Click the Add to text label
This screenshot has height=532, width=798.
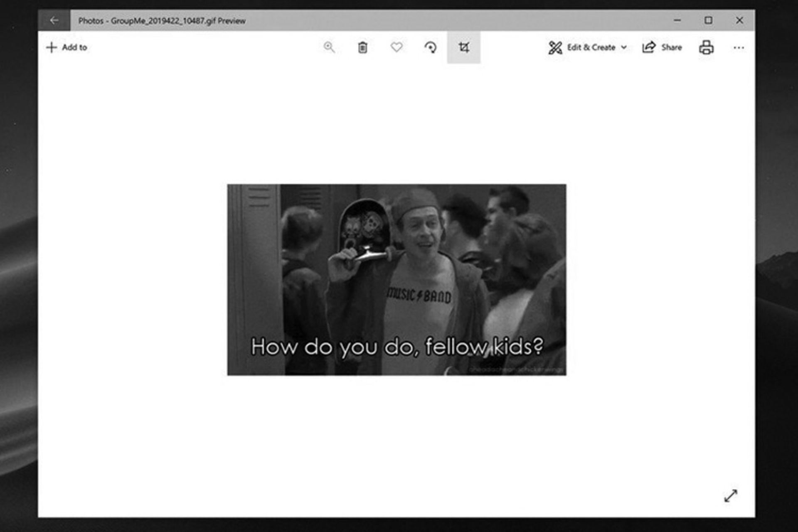point(74,47)
